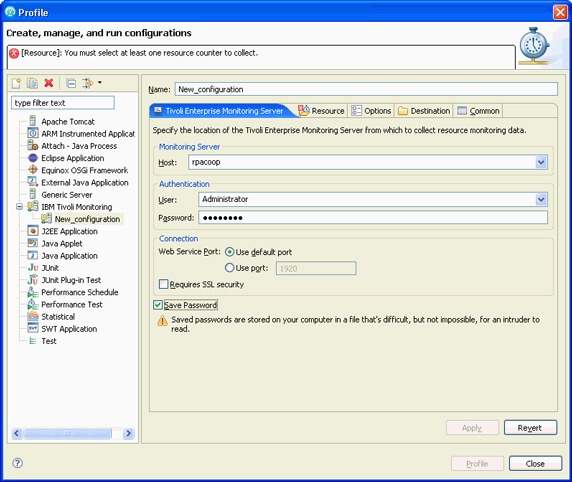
Task: Click the Attach - Java Process icon
Action: (33, 145)
